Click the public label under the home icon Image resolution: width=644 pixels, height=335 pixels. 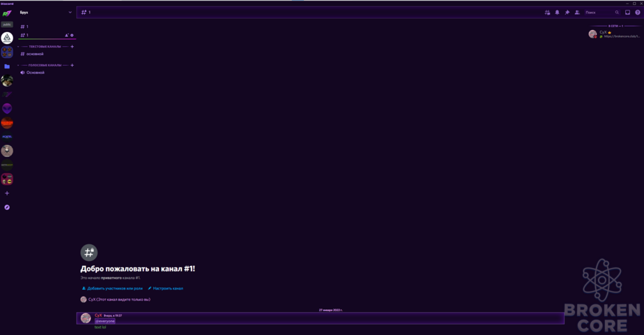click(x=7, y=24)
